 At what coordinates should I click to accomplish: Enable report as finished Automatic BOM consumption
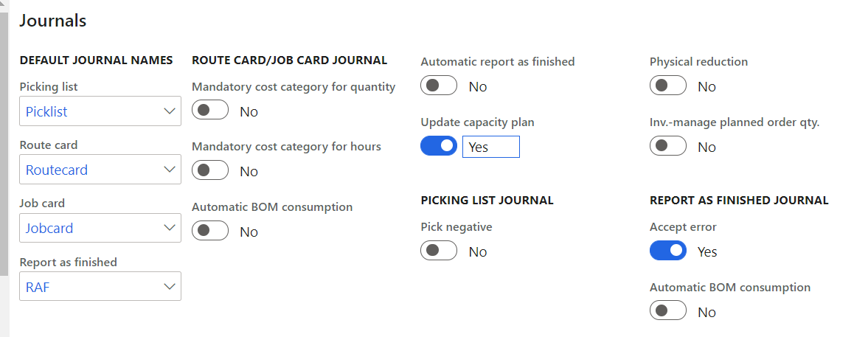click(x=668, y=312)
